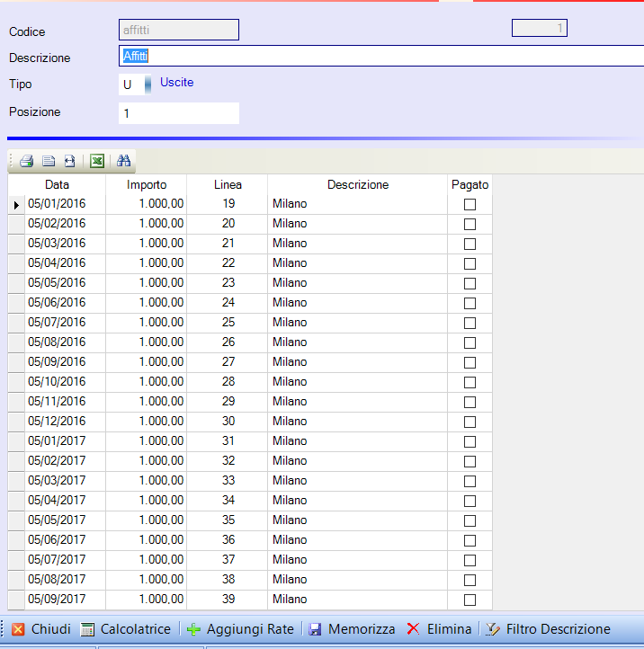
Task: Click the red Chiudi close icon
Action: [x=18, y=629]
